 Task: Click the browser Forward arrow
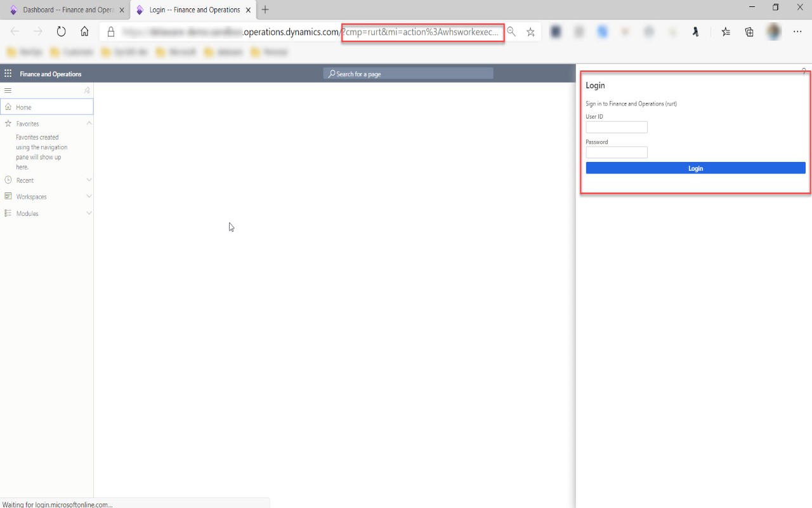point(38,32)
